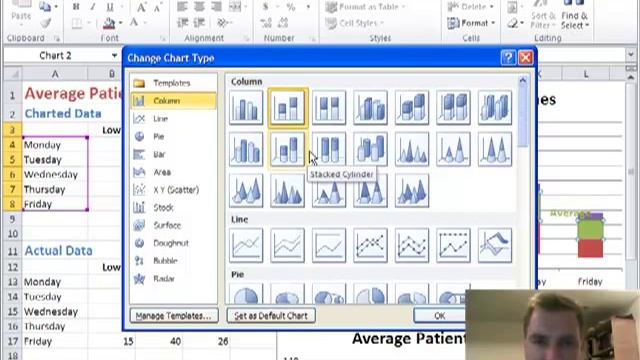Screen dimensions: 640x360
Task: Select the 3-D Pyramid chart thumbnail
Action: pyautogui.click(x=412, y=191)
